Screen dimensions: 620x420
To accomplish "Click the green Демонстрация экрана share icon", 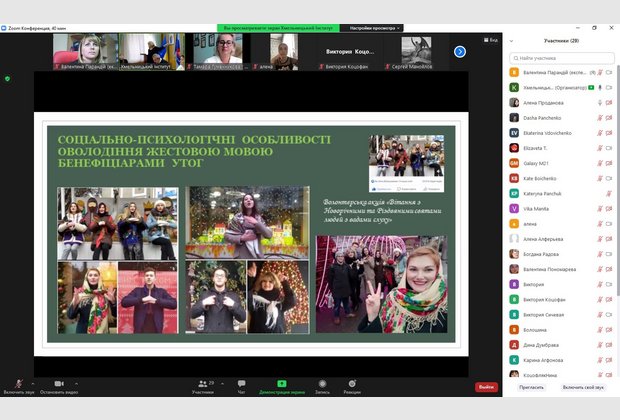I will (x=282, y=385).
